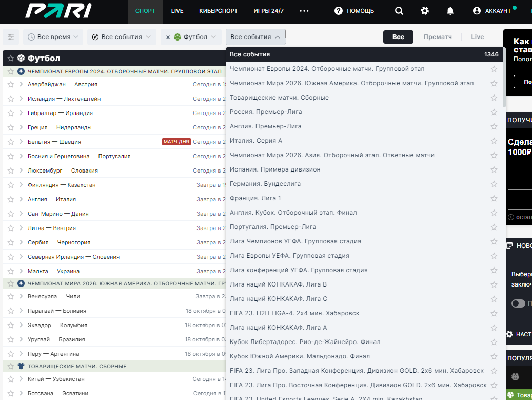Star Бельгия — Швеция match

pyautogui.click(x=11, y=142)
